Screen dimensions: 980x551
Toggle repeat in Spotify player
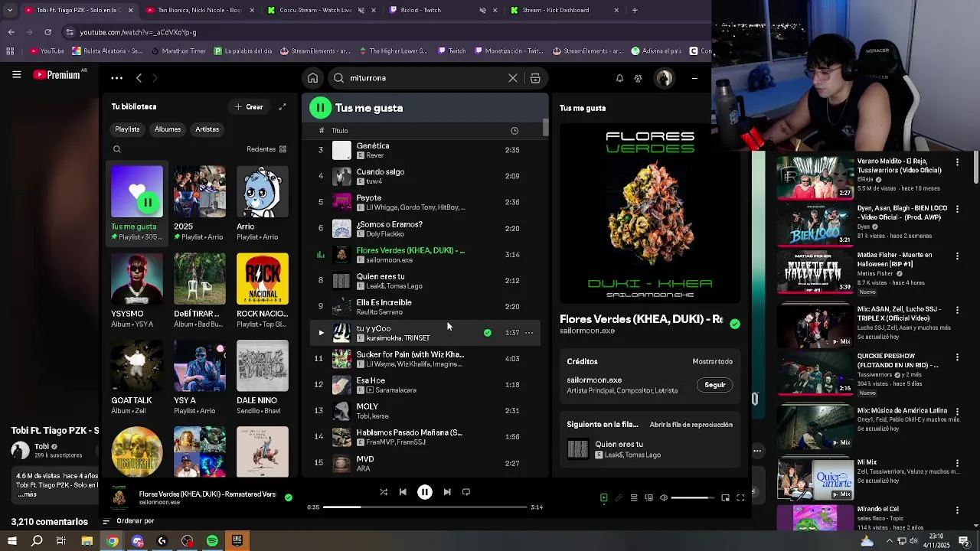tap(466, 492)
